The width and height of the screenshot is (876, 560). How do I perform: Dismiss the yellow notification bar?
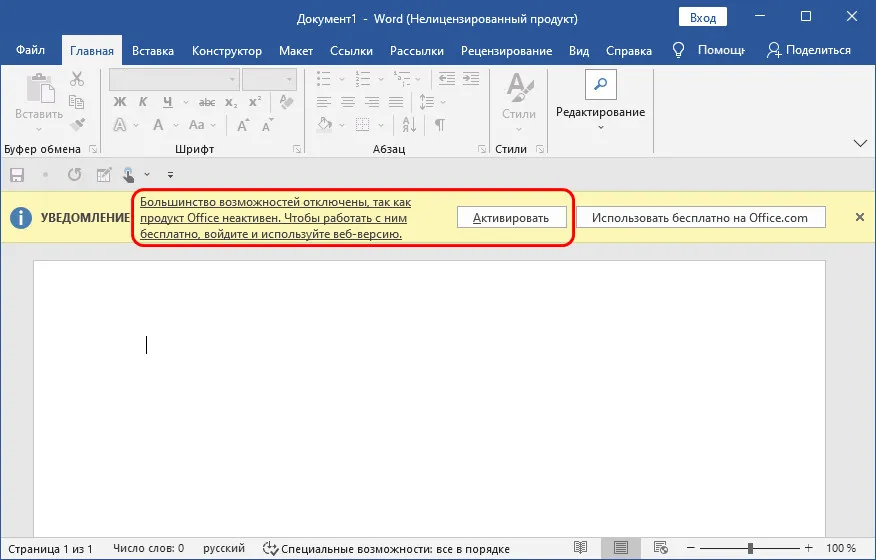859,217
